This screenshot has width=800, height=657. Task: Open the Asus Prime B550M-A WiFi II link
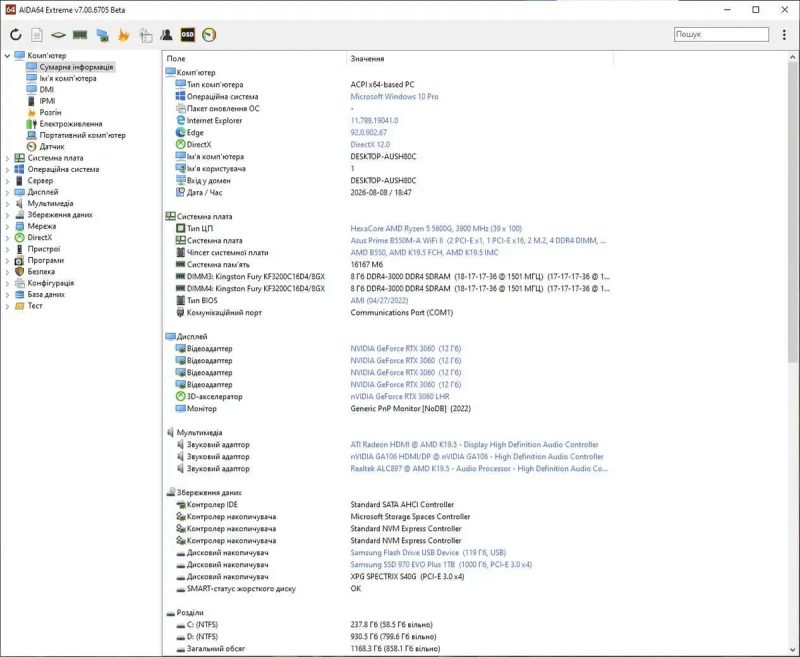coord(478,240)
